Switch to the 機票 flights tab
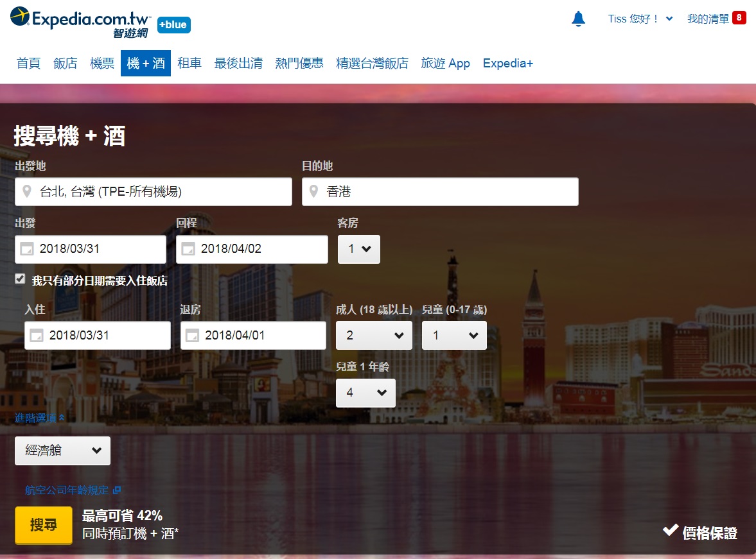This screenshot has width=756, height=559. 102,64
